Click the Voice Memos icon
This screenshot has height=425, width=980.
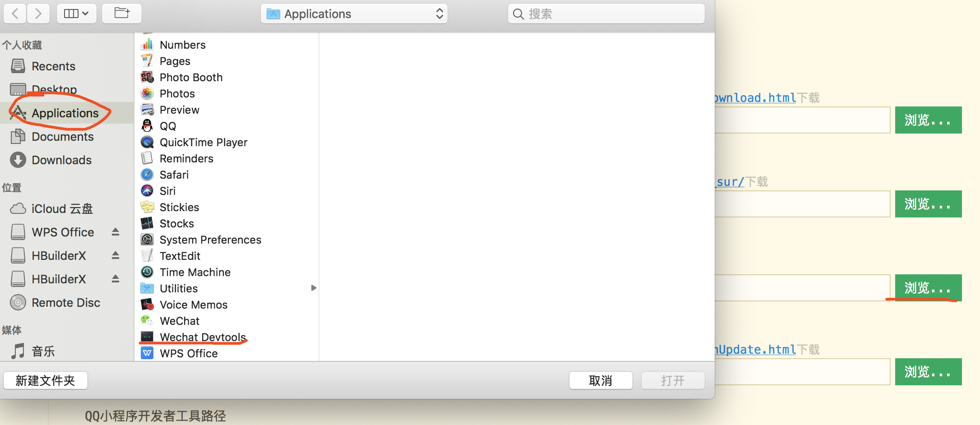tap(147, 305)
